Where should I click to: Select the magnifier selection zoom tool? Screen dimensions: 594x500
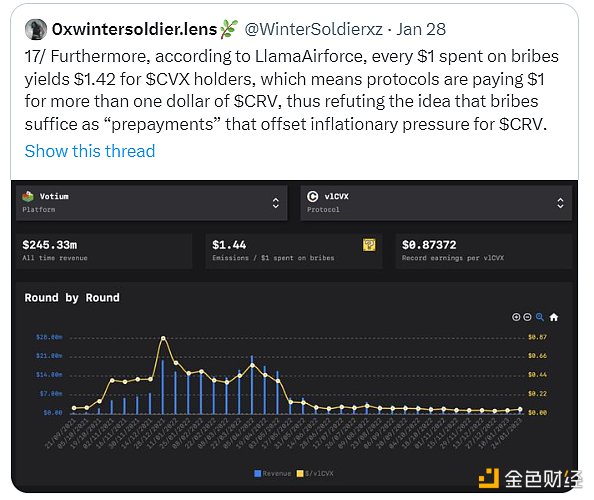pyautogui.click(x=540, y=317)
